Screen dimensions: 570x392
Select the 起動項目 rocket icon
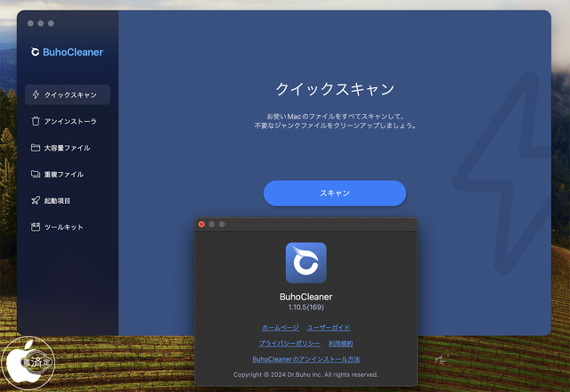36,200
